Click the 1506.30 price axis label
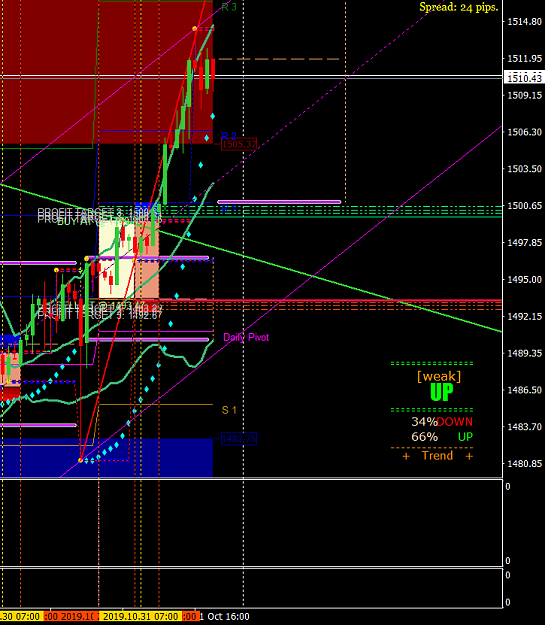Viewport: 545px width, 625px height. 524,132
